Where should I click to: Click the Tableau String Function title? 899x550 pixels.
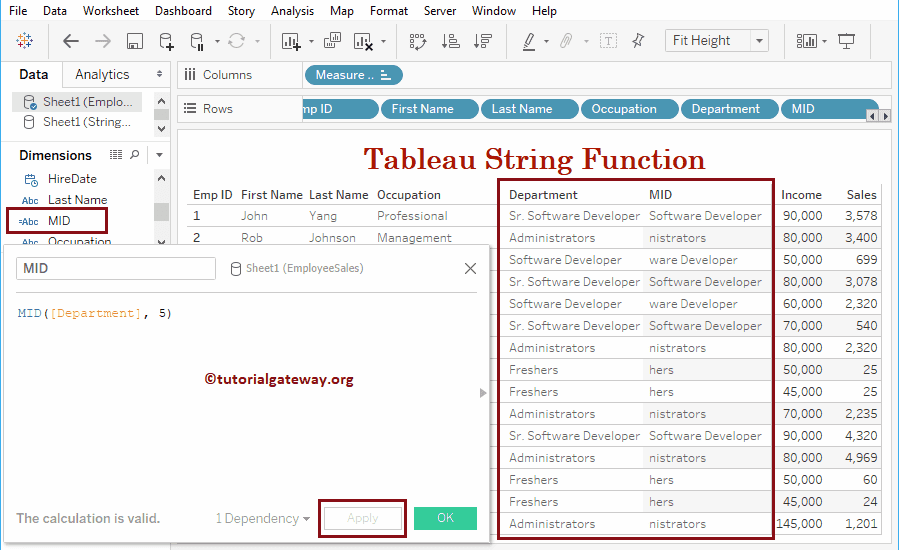[534, 159]
